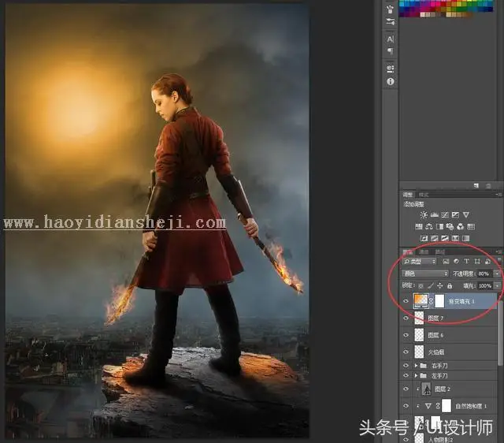Image resolution: width=504 pixels, height=443 pixels.
Task: Open the blending mode dropdown
Action: [x=425, y=274]
